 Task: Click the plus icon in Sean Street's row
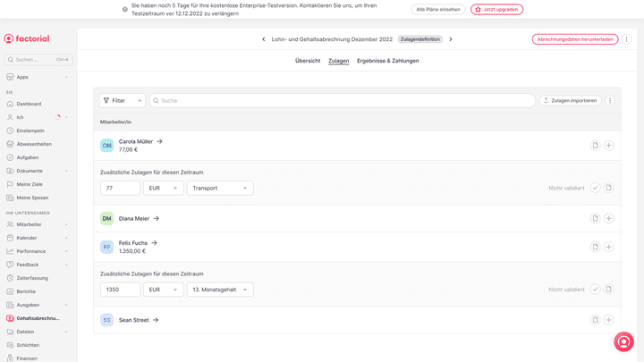coord(608,320)
